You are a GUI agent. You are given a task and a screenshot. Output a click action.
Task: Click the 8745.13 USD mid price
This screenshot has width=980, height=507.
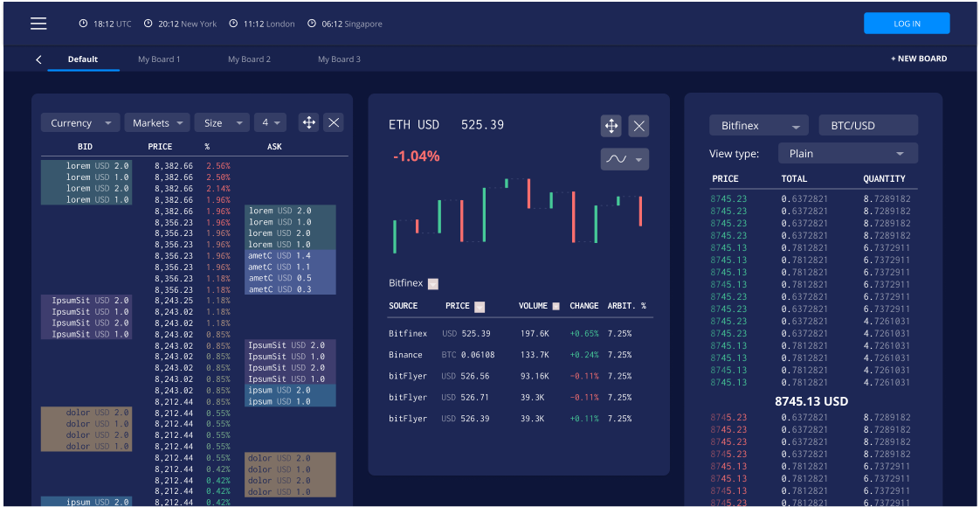coord(811,401)
